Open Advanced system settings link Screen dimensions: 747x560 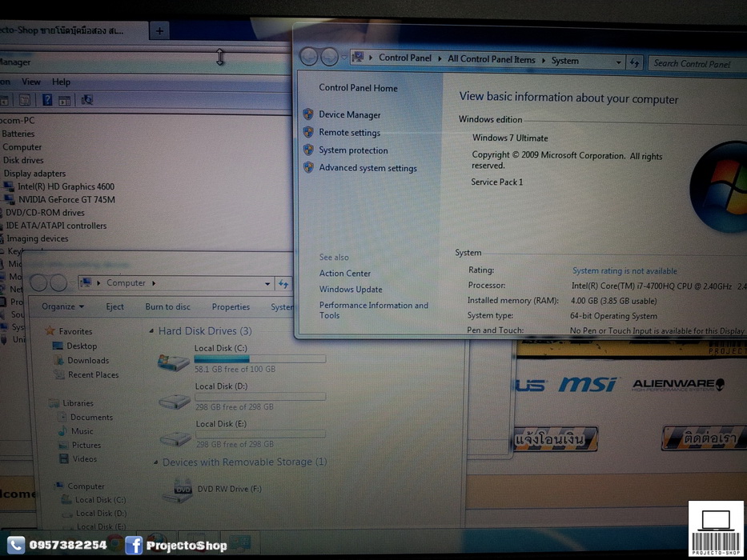[x=367, y=168]
